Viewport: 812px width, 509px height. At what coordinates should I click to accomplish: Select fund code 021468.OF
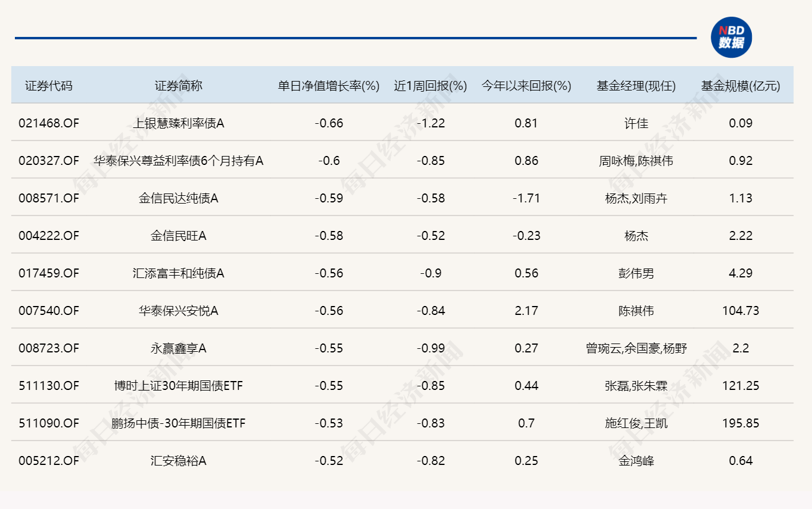[49, 123]
